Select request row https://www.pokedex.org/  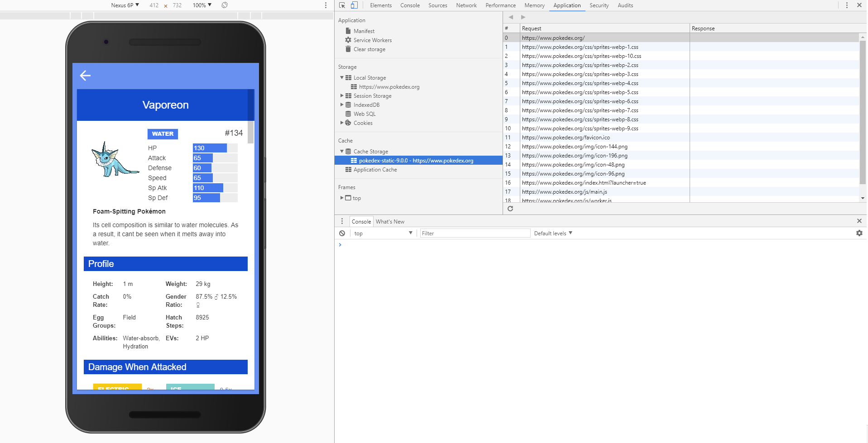coord(681,38)
